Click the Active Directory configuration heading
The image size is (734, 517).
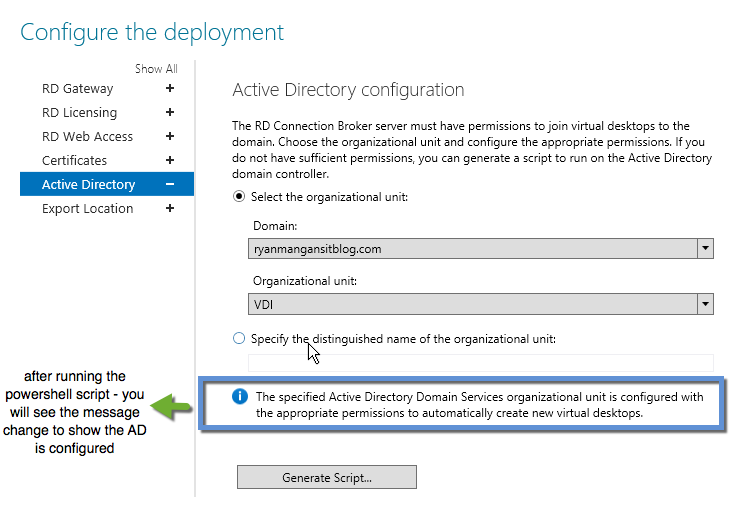tap(348, 90)
